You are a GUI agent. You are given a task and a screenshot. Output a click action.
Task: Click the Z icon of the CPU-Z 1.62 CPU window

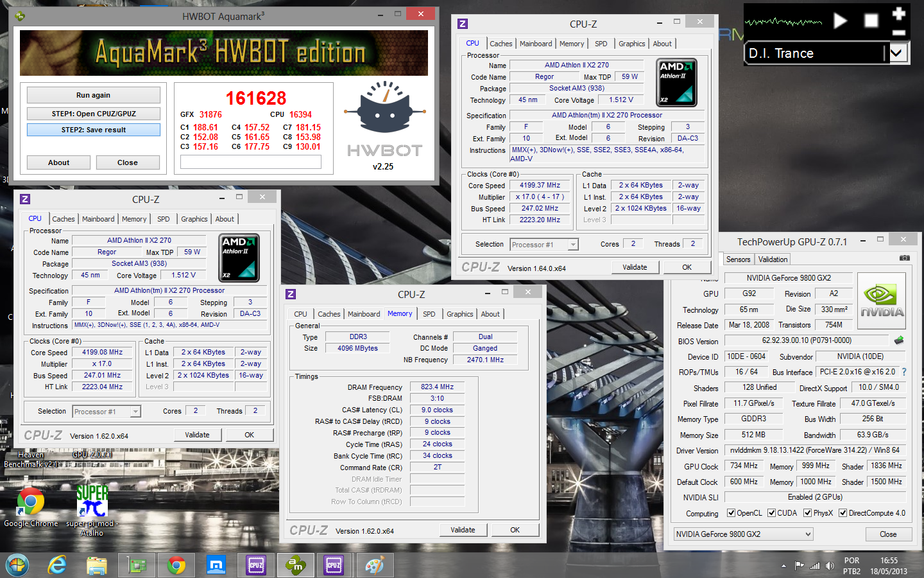[x=25, y=199]
